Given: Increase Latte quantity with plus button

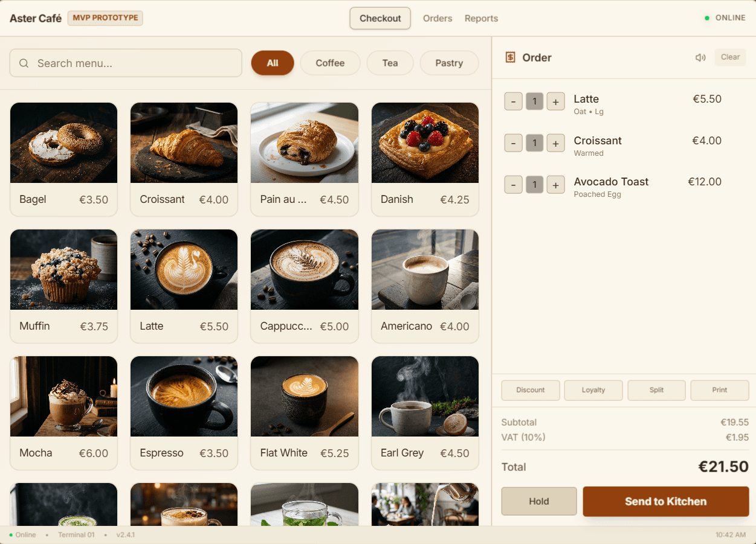Looking at the screenshot, I should point(555,101).
